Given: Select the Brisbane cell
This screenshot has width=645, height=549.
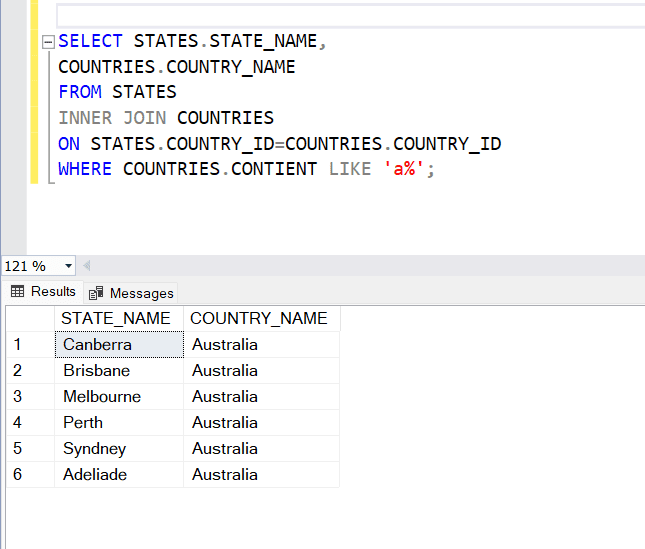Looking at the screenshot, I should (x=119, y=371).
